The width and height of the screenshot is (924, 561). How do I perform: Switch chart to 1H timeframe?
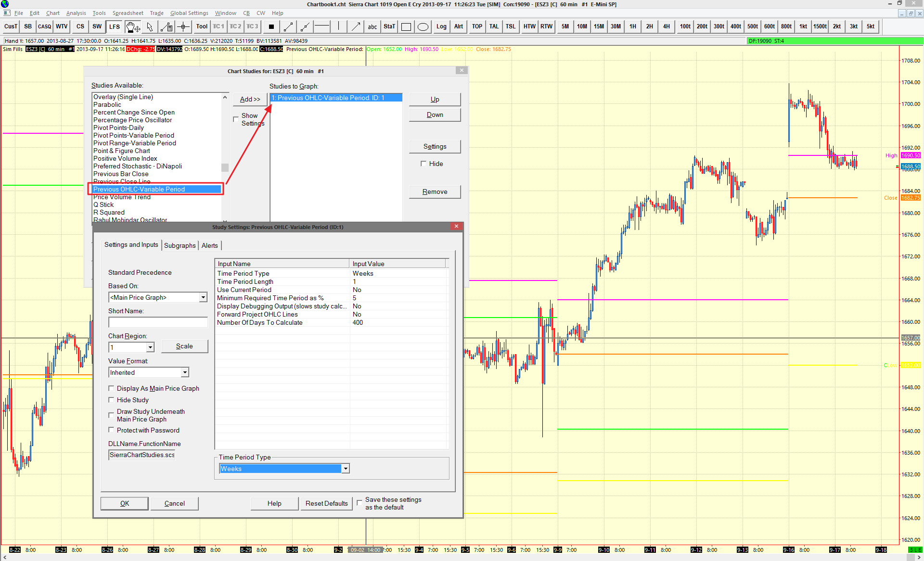pyautogui.click(x=632, y=26)
